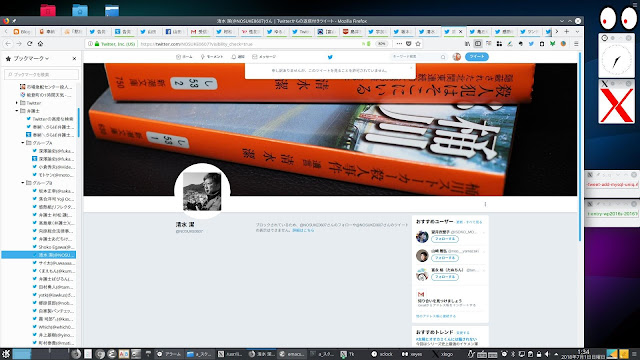
Task: Follow the second suggested user
Action: click(x=444, y=258)
